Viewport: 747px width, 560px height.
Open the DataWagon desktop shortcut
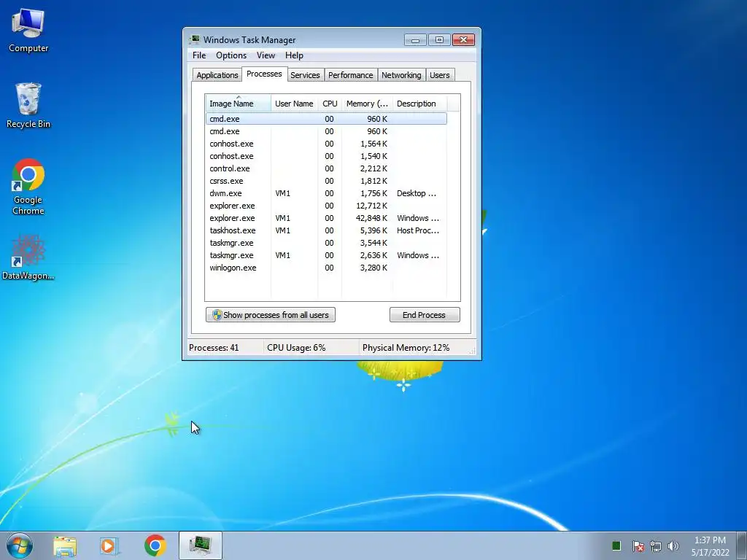pos(28,257)
